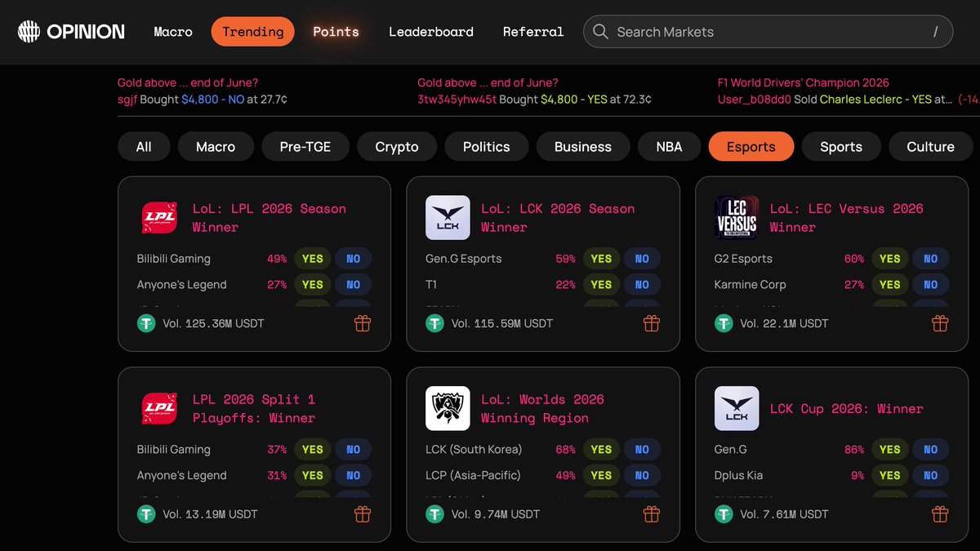Buy NO on T1 at 22%
This screenshot has width=980, height=551.
tap(642, 285)
